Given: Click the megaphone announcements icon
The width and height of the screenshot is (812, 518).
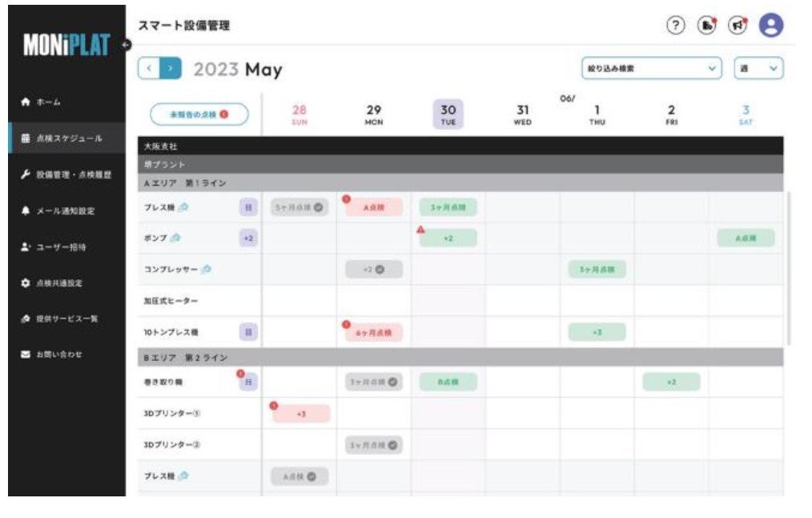Looking at the screenshot, I should (x=737, y=26).
